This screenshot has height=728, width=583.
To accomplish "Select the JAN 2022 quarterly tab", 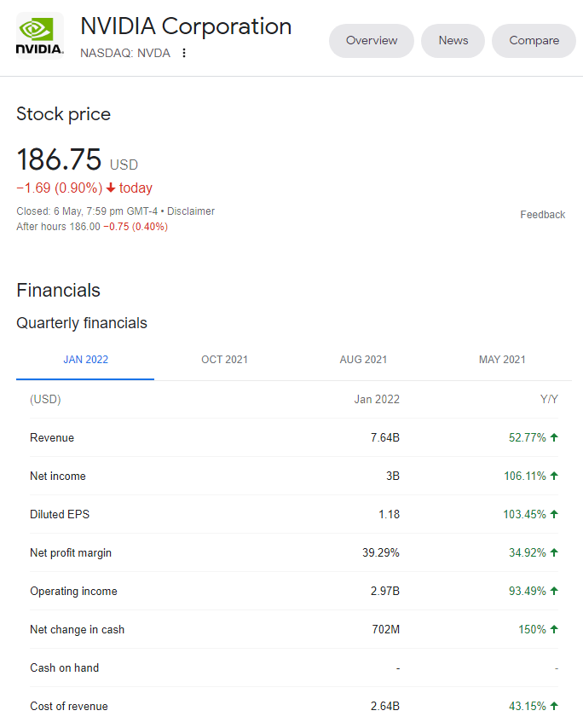I will (x=85, y=360).
